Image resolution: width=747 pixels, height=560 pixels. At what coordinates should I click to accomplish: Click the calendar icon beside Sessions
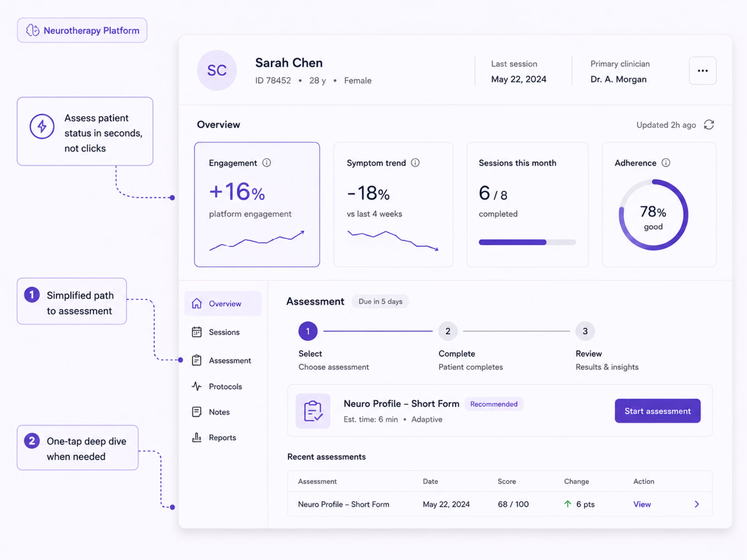tap(196, 332)
